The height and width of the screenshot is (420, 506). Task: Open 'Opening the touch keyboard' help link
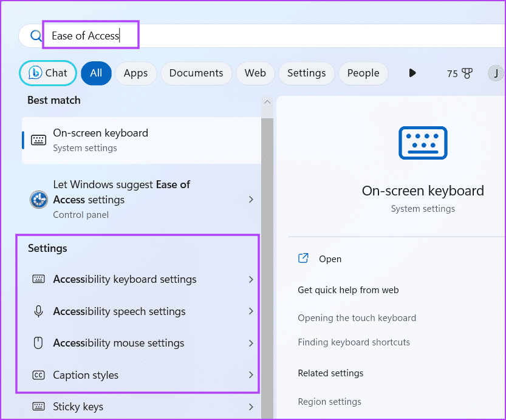coord(357,318)
